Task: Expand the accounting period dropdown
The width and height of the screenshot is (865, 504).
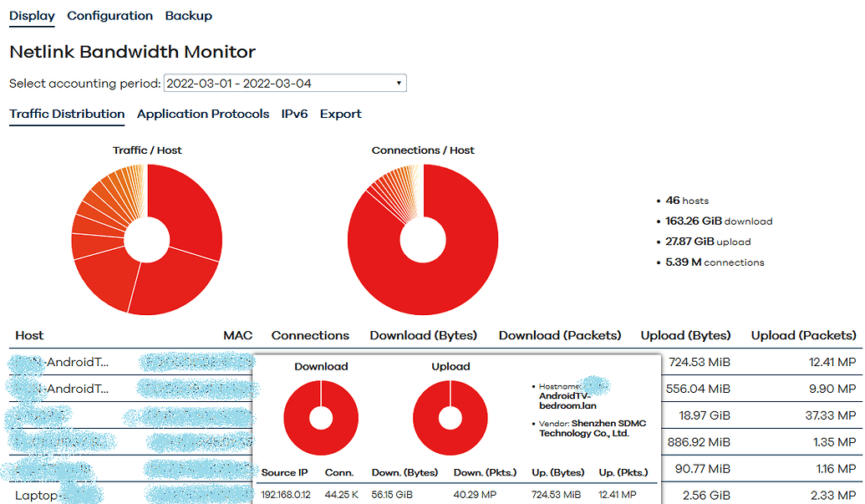Action: click(285, 84)
